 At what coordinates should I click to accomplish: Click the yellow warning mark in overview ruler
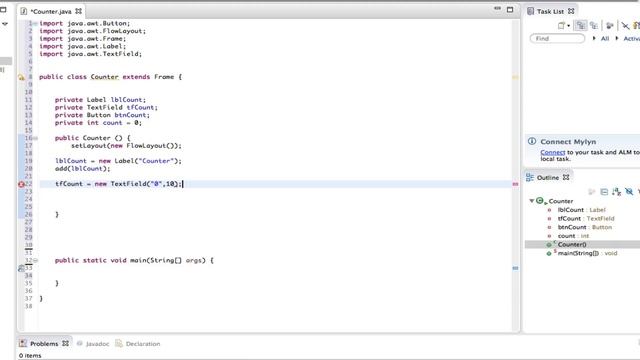[x=515, y=77]
